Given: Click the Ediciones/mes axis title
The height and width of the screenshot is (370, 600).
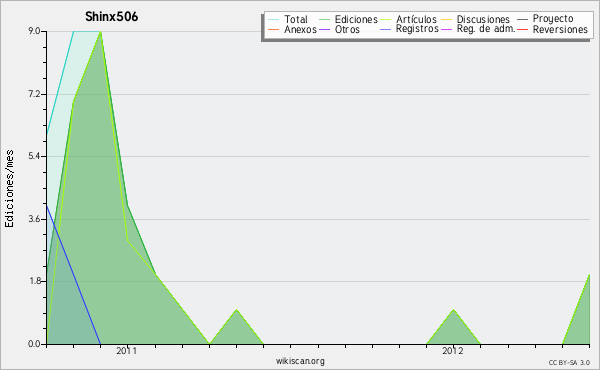Looking at the screenshot, I should click(9, 189).
